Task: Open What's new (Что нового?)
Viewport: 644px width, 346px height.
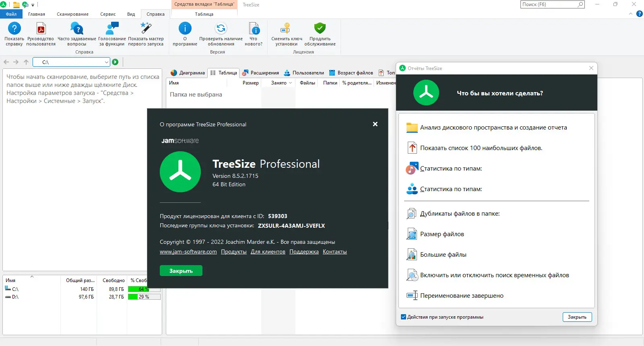Action: coord(254,34)
